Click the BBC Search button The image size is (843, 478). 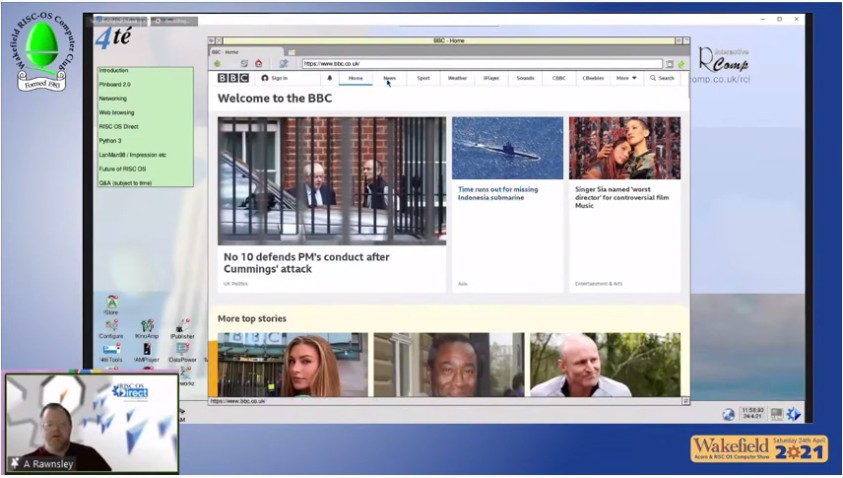(662, 78)
